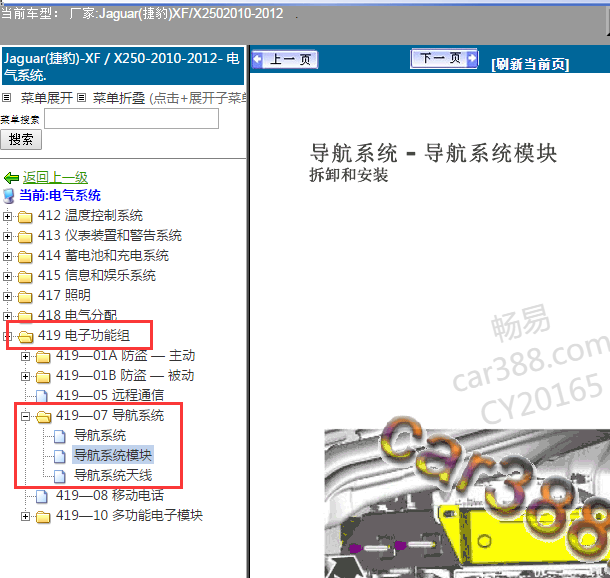The width and height of the screenshot is (610, 578).
Task: Click the Jaguar XF X250 电气系统 header
Action: tap(123, 66)
